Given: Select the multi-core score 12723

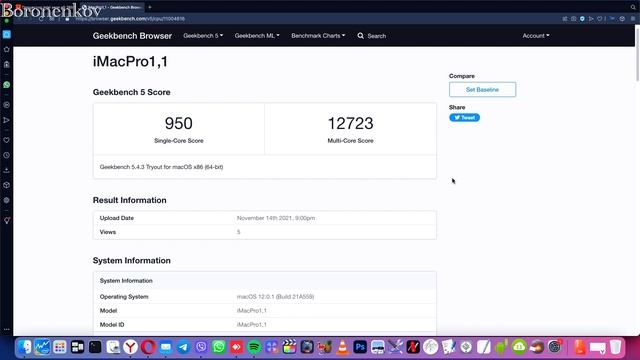Looking at the screenshot, I should click(351, 123).
